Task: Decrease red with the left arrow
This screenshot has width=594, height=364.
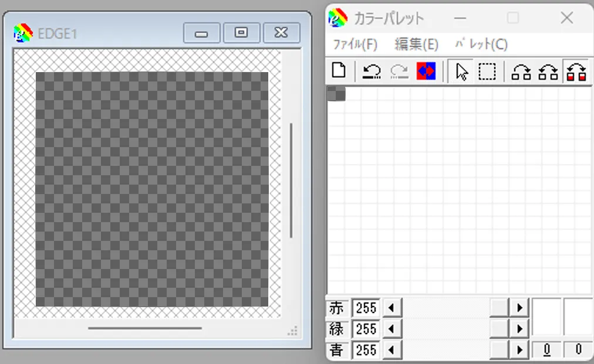Action: point(392,308)
